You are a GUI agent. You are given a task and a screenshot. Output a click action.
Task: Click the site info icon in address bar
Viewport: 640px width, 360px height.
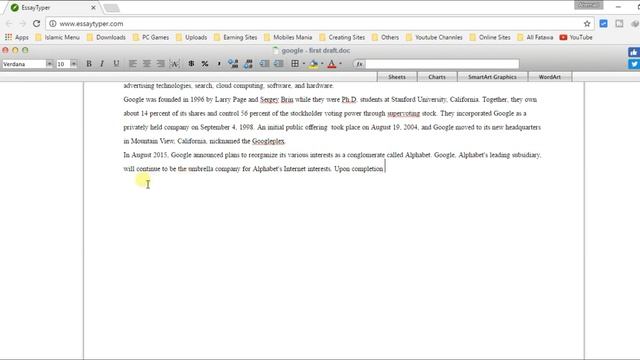(53, 24)
